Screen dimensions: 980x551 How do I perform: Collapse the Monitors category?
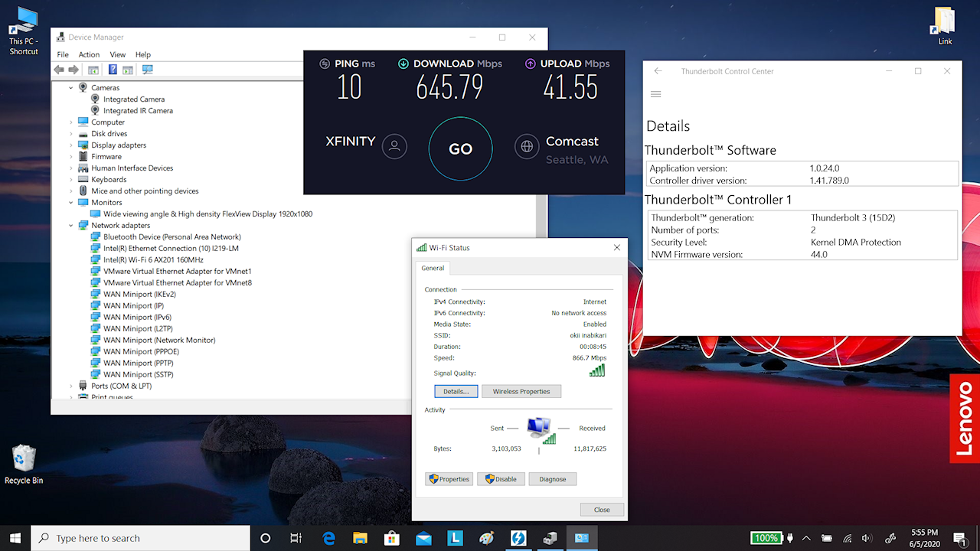[x=71, y=202]
